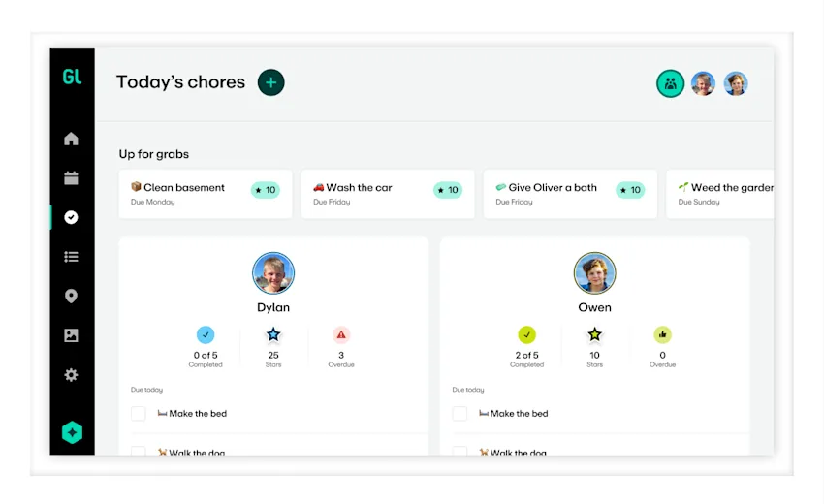
Task: Click Owen's green stars icon
Action: point(594,334)
